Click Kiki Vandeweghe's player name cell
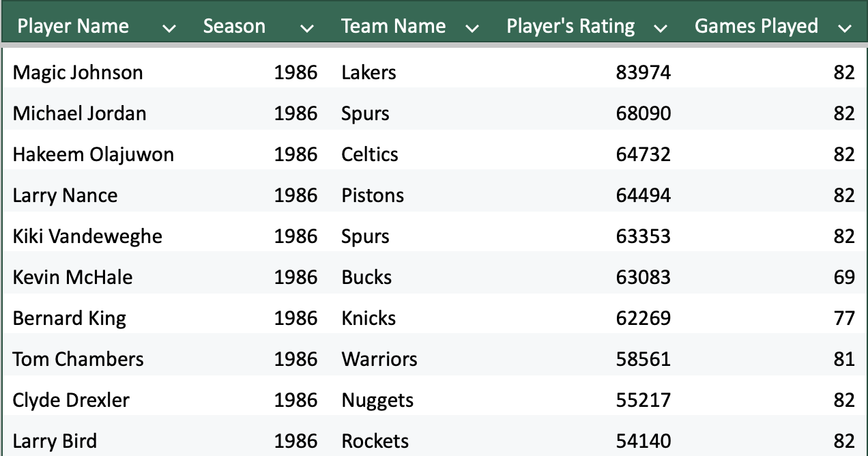868x456 pixels. click(86, 236)
